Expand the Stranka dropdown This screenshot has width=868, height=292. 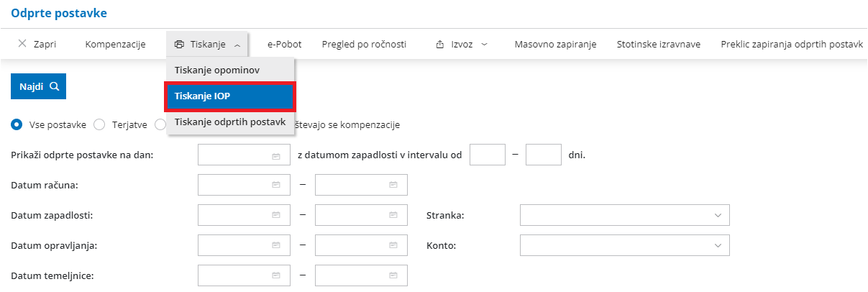pos(717,215)
